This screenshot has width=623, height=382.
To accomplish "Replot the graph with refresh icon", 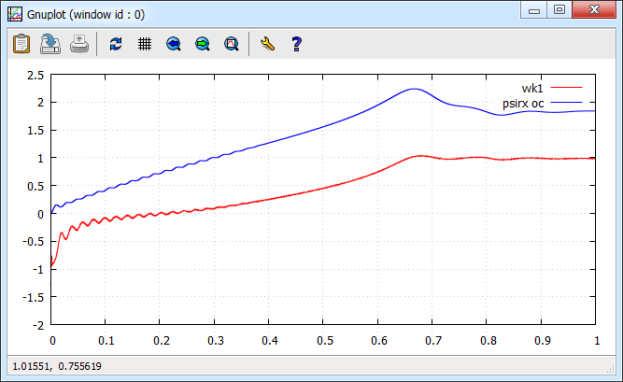I will pos(116,44).
